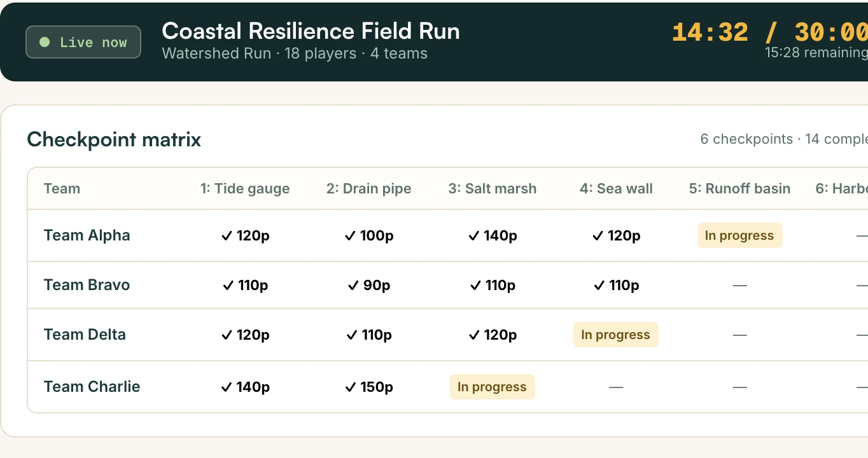Click the Team column header

pyautogui.click(x=62, y=188)
